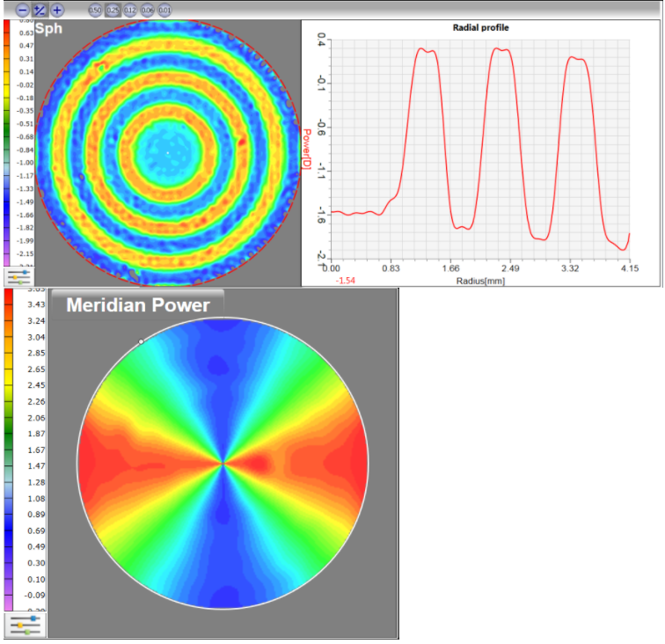The image size is (665, 644).
Task: Click the Power[D] axis label
Action: click(x=307, y=149)
